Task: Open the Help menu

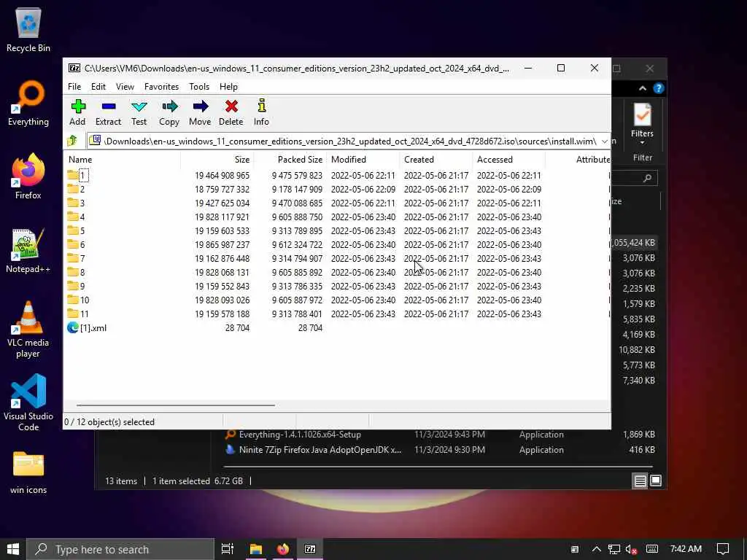Action: tap(228, 87)
